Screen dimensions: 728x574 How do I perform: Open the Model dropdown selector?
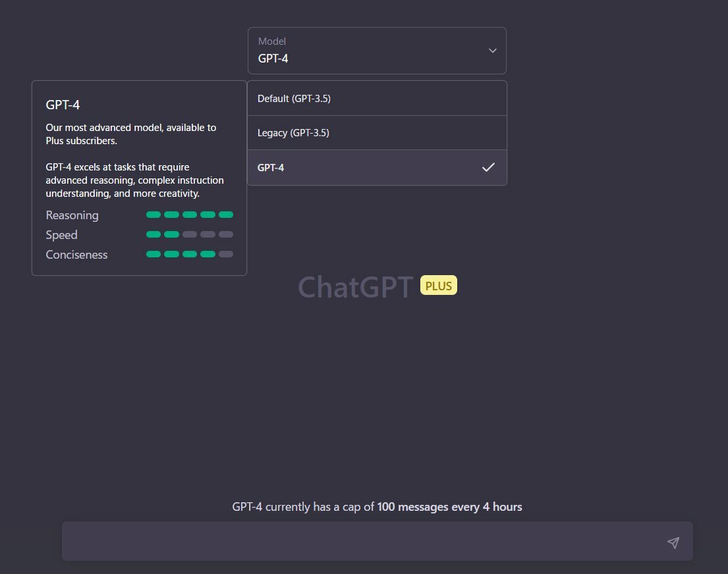tap(377, 51)
